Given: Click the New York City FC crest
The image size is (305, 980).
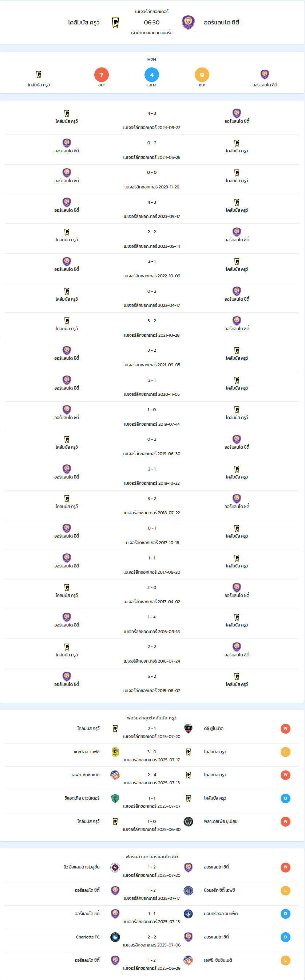Looking at the screenshot, I should pyautogui.click(x=188, y=891).
